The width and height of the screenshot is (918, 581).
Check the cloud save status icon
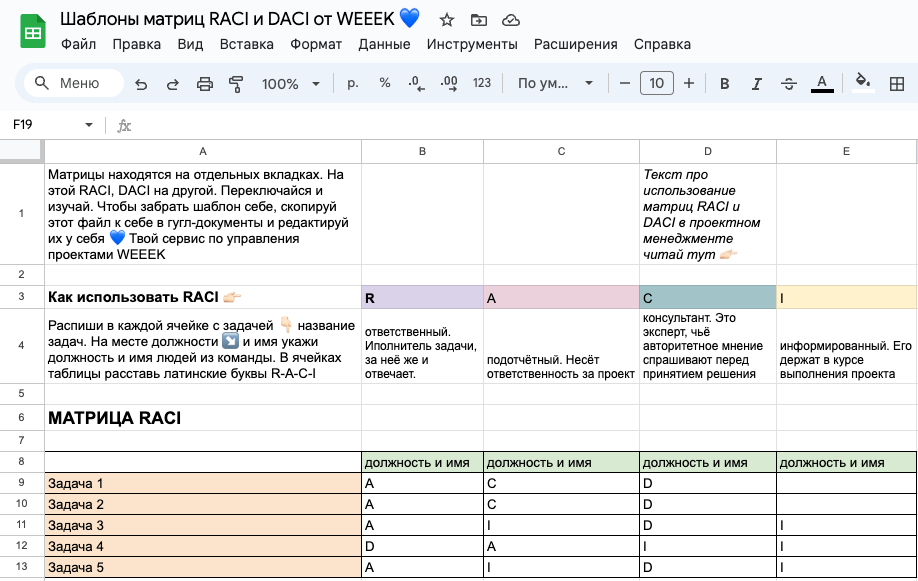pyautogui.click(x=511, y=20)
